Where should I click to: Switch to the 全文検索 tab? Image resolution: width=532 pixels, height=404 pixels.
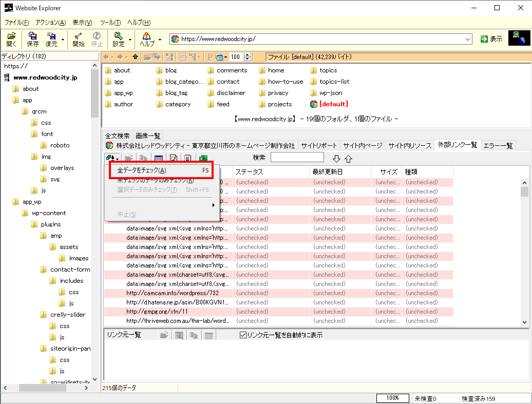click(x=118, y=136)
